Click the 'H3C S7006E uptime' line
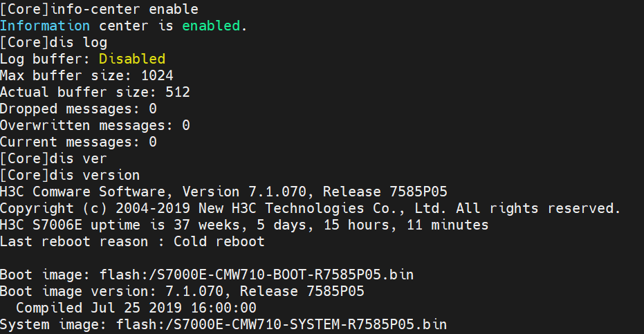 click(x=244, y=225)
